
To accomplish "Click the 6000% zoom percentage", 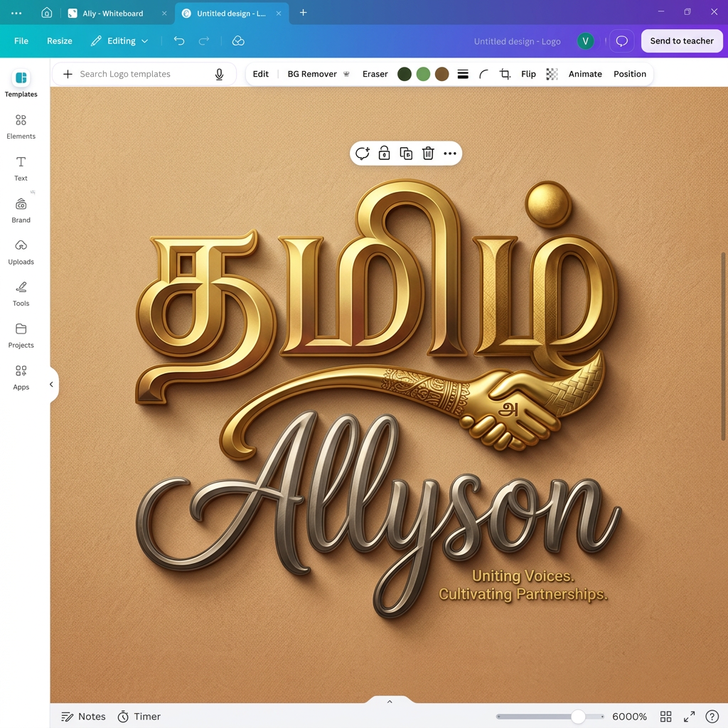I will (x=629, y=717).
